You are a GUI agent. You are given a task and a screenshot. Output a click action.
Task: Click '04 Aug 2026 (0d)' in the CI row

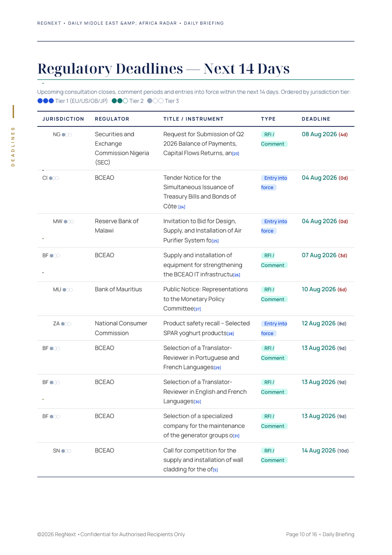tap(325, 178)
